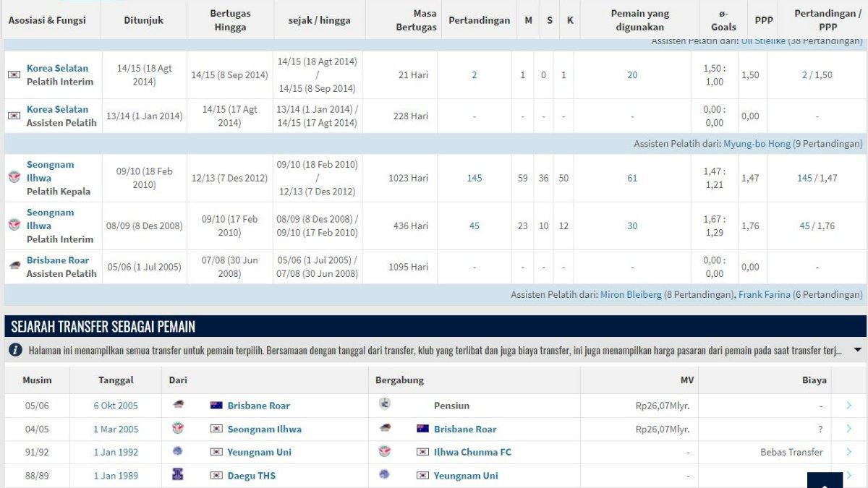This screenshot has height=488, width=868.
Task: View the 61 players used link
Action: [x=632, y=178]
